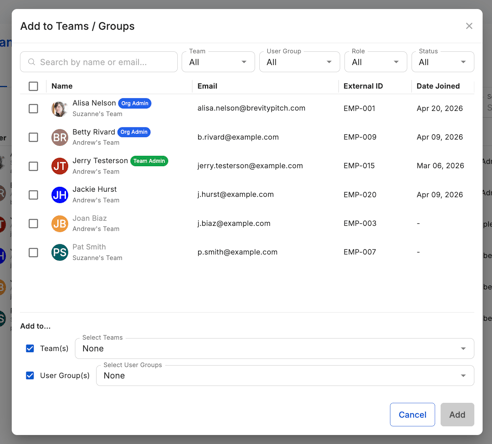Expand the Select User Groups dropdown
The width and height of the screenshot is (492, 444).
tap(285, 376)
